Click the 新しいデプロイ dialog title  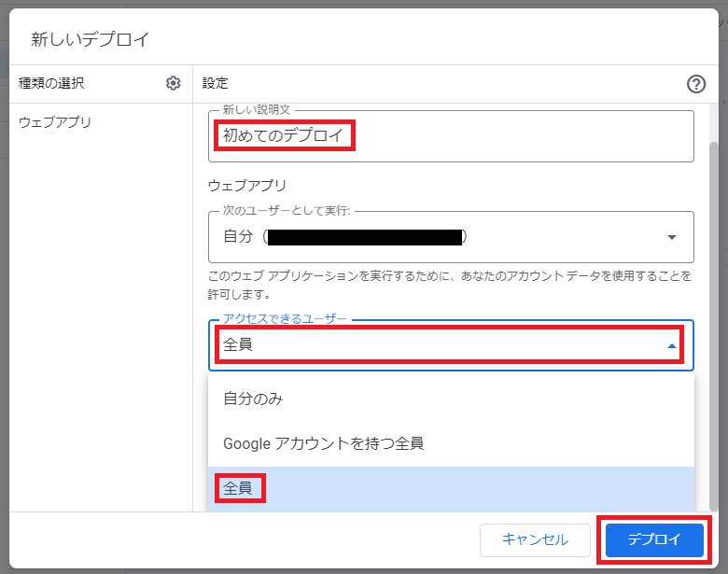tap(91, 39)
